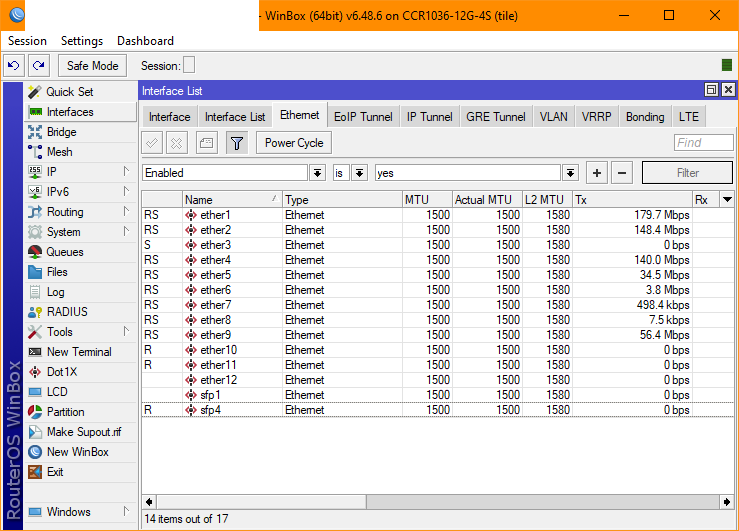The height and width of the screenshot is (531, 739).
Task: Sort by the Tx column header
Action: [x=632, y=200]
